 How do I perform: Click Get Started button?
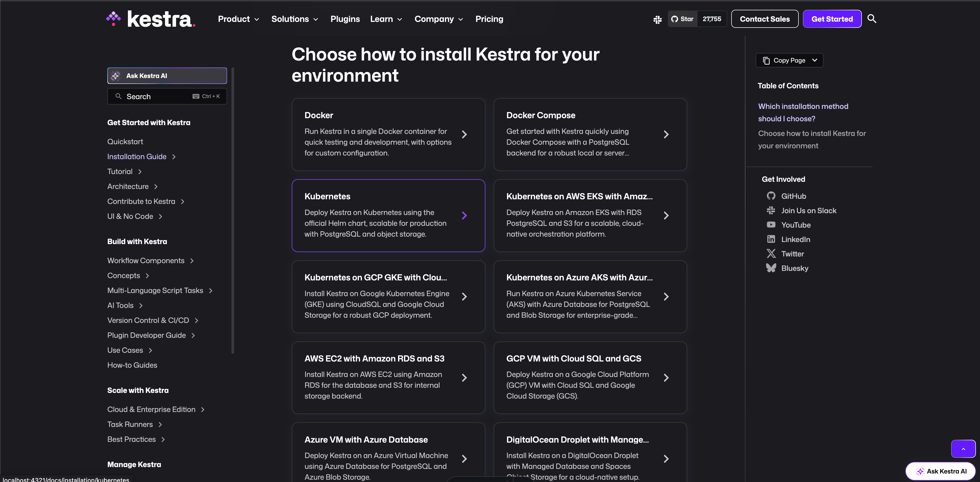pos(832,19)
